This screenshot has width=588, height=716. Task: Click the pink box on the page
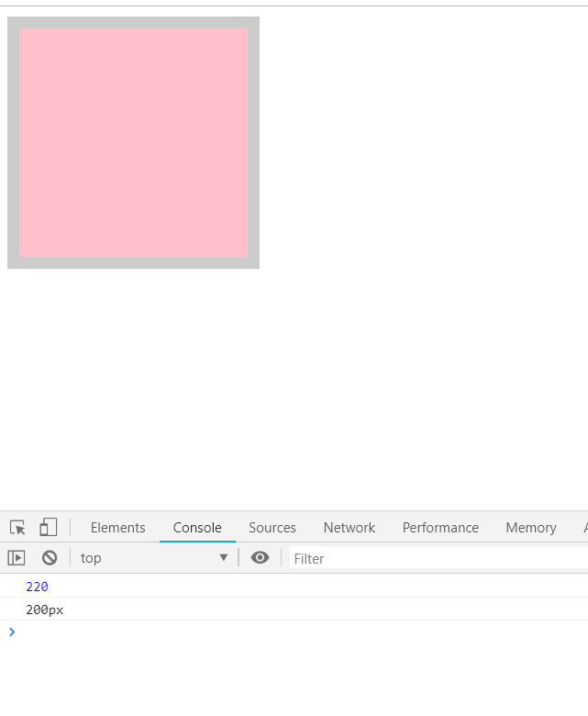pos(134,142)
